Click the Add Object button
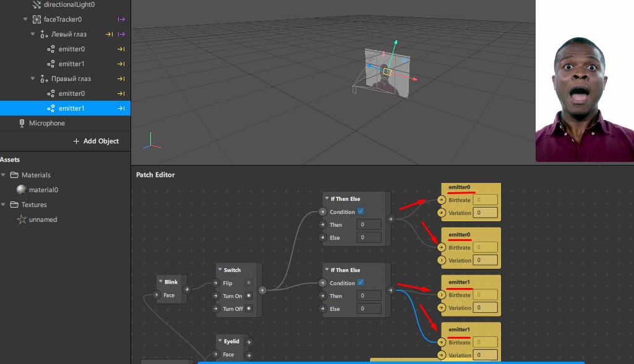The height and width of the screenshot is (364, 634). [x=96, y=141]
